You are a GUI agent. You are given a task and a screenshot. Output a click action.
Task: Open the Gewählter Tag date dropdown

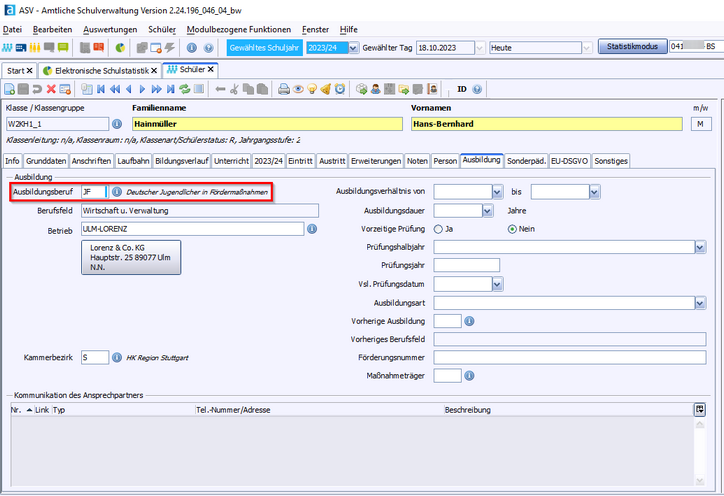(480, 48)
